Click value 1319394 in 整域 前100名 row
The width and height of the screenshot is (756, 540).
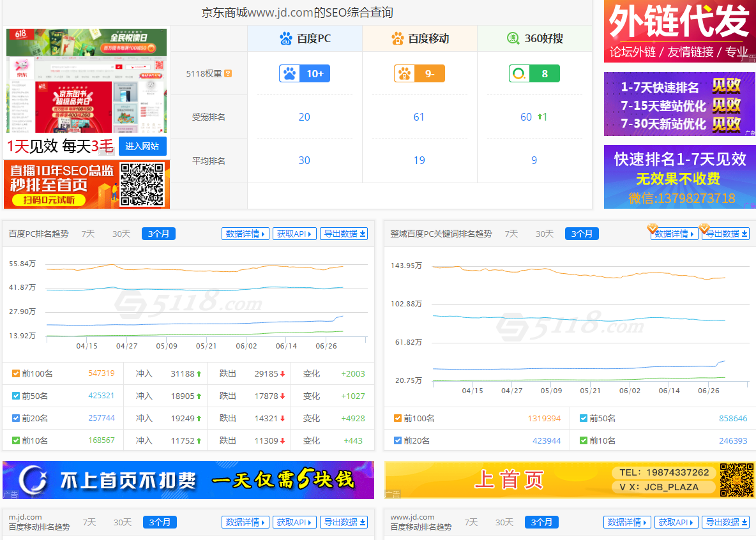[x=545, y=419]
